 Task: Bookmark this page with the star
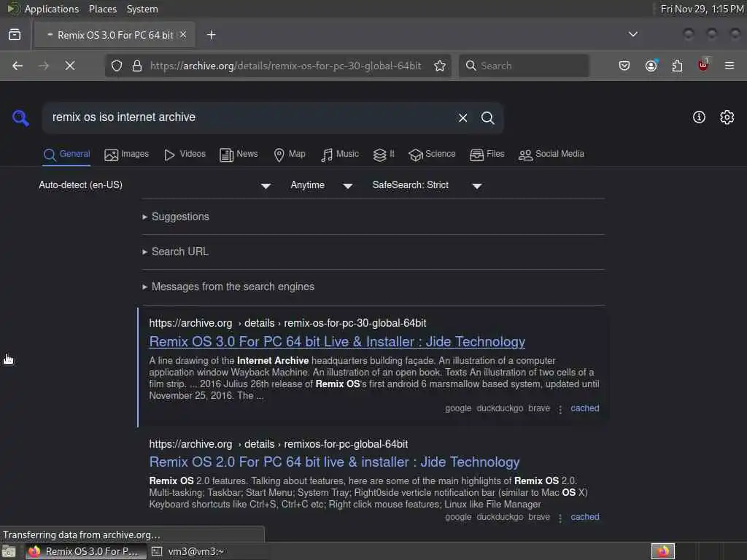440,66
